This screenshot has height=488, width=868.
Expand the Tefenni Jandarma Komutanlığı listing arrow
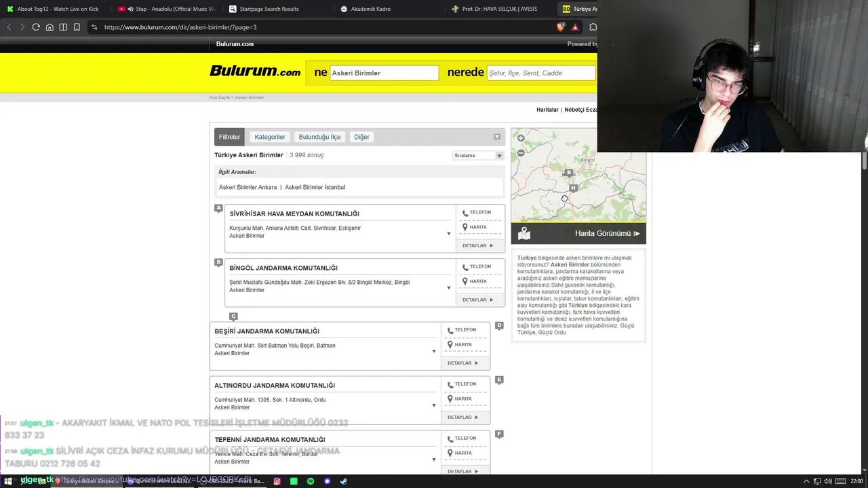(433, 460)
